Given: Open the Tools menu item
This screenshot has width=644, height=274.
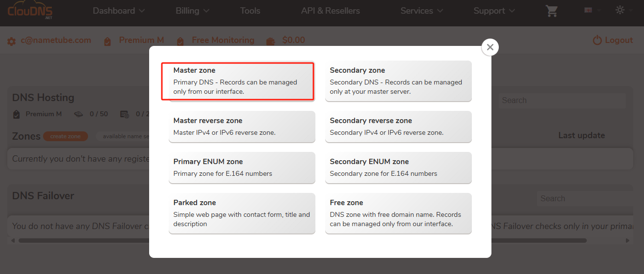Looking at the screenshot, I should 250,11.
